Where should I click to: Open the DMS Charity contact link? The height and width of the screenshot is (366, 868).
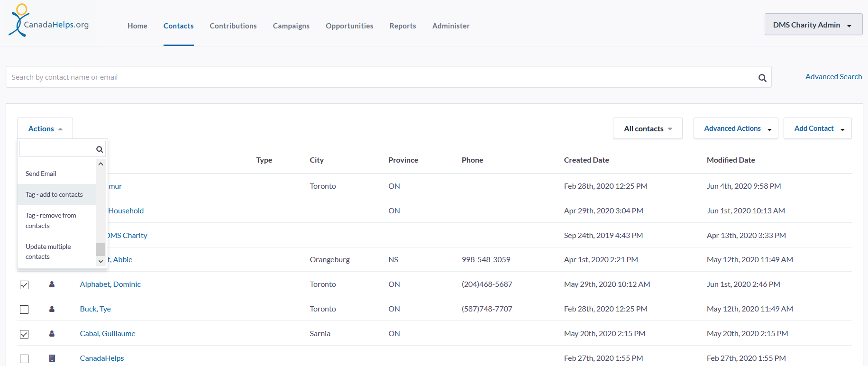128,236
